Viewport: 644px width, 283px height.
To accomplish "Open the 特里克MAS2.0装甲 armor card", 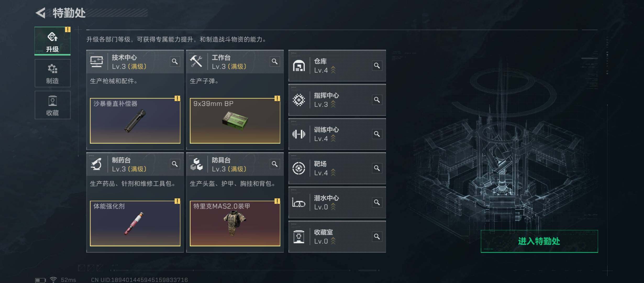I will [235, 224].
